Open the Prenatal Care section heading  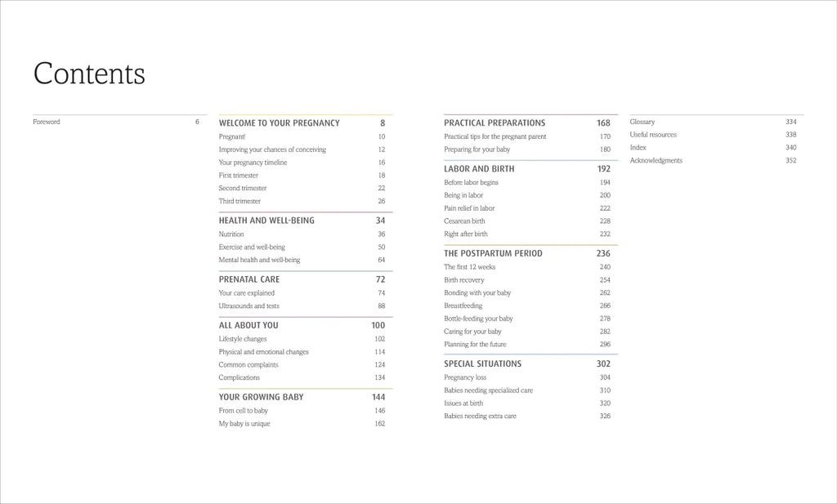pos(249,279)
